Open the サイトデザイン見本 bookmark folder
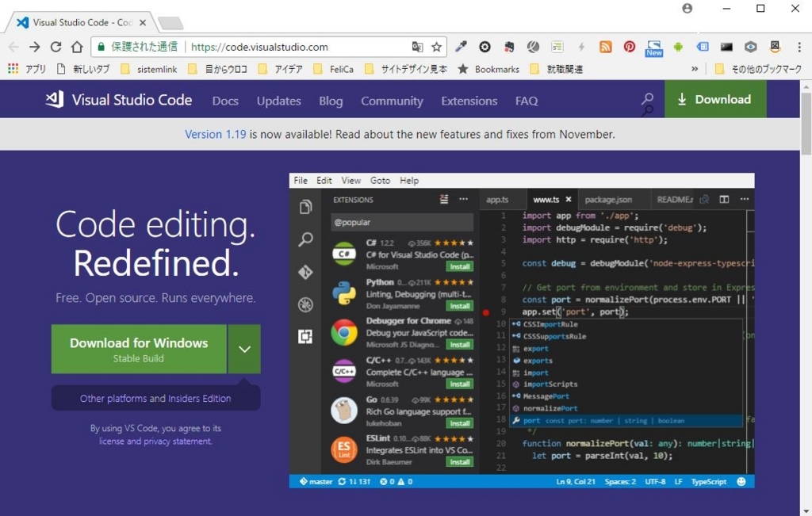 click(x=405, y=69)
